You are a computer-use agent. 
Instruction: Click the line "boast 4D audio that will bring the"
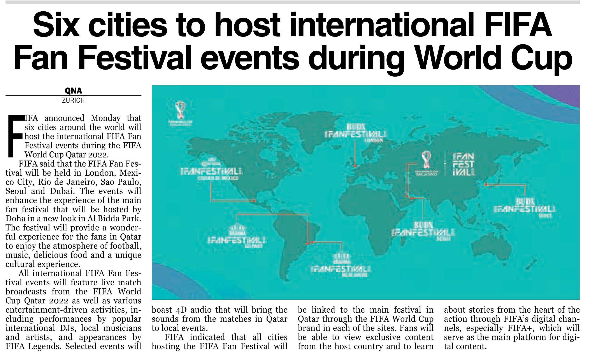click(219, 310)
